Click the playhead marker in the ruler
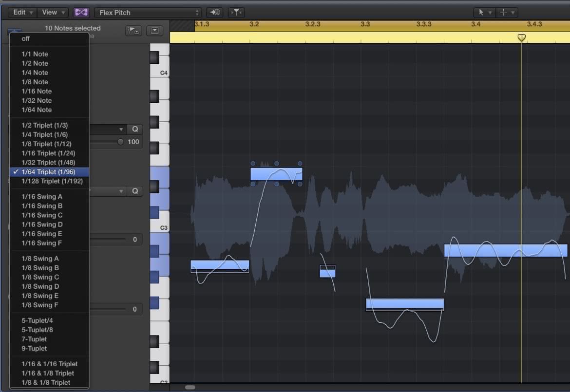The width and height of the screenshot is (570, 392). [521, 37]
